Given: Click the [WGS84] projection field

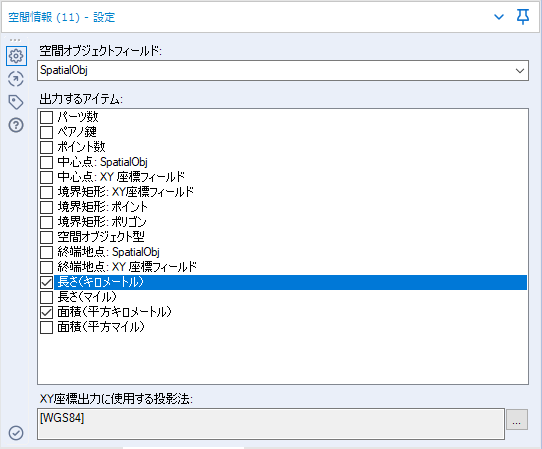Looking at the screenshot, I should click(x=271, y=424).
